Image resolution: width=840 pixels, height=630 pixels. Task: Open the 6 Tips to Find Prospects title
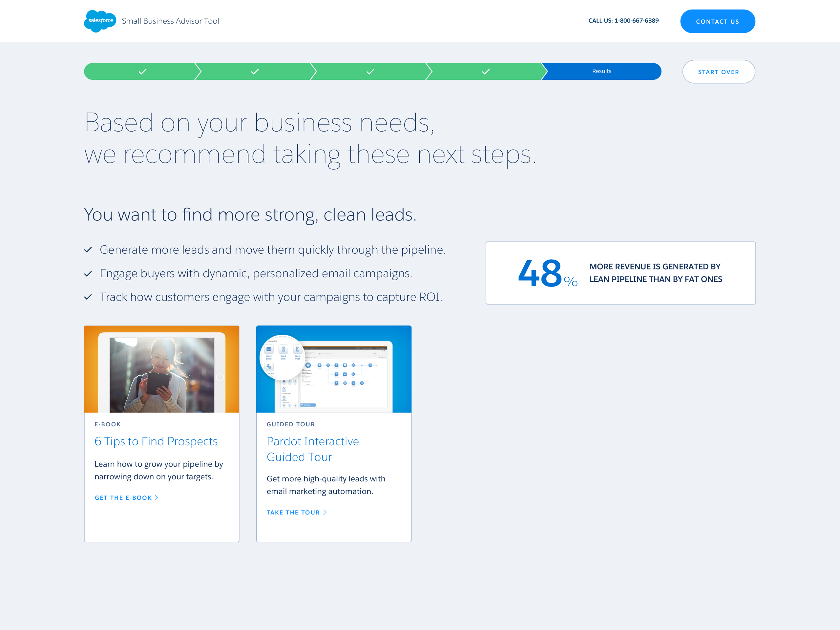point(156,441)
